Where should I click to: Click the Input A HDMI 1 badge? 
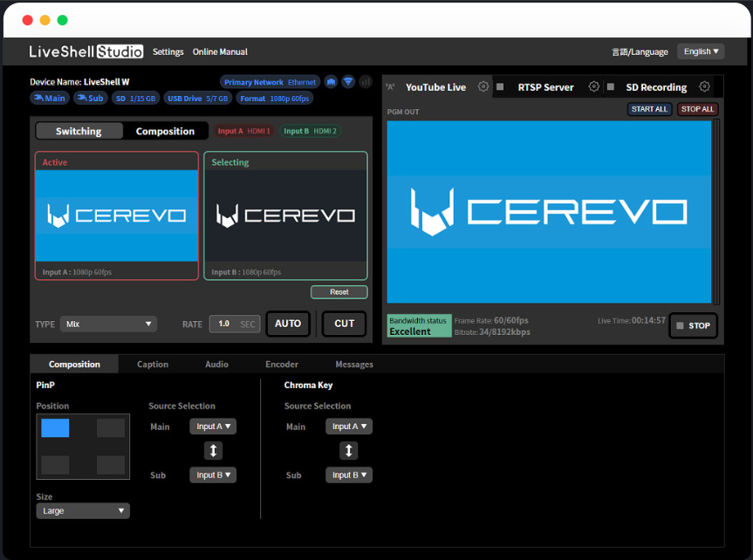pyautogui.click(x=244, y=131)
